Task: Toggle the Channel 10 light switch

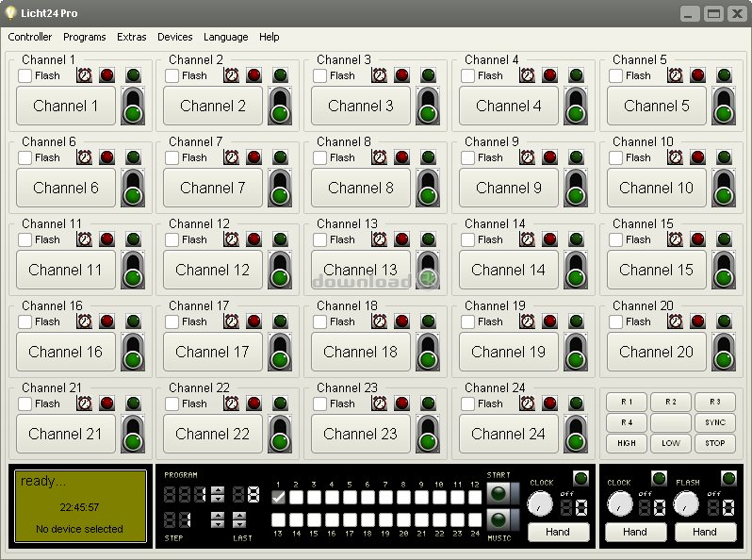Action: tap(724, 188)
